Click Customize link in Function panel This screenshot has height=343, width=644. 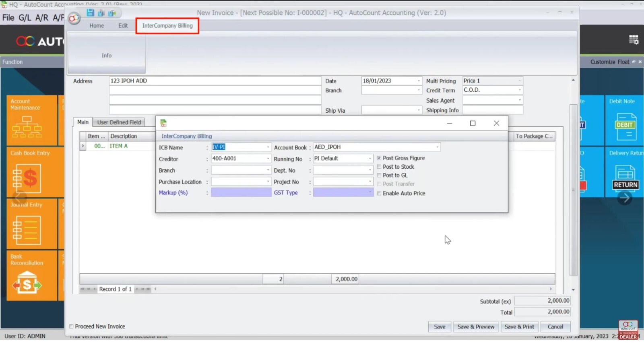pyautogui.click(x=603, y=62)
